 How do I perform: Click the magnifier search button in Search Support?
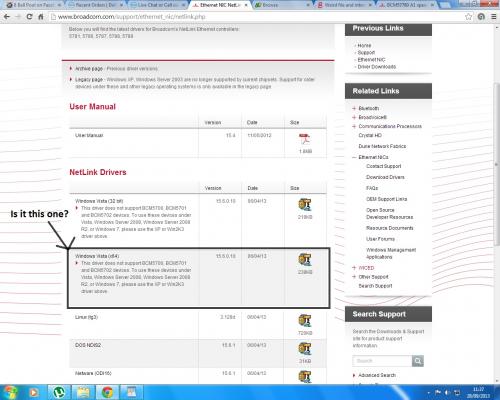pos(418,361)
